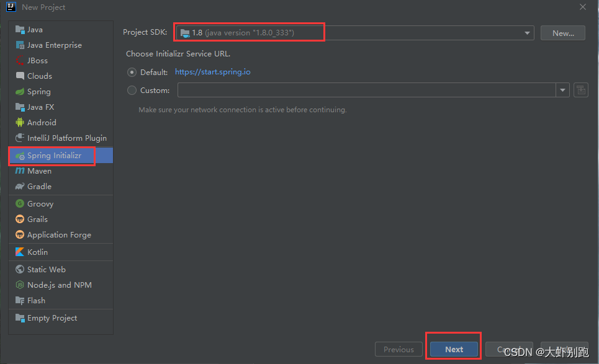599x364 pixels.
Task: Select the JBoss list row
Action: (61, 60)
